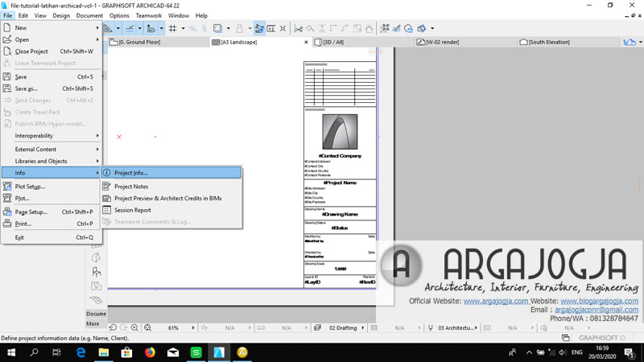Click Save as in the File menu

pyautogui.click(x=52, y=88)
